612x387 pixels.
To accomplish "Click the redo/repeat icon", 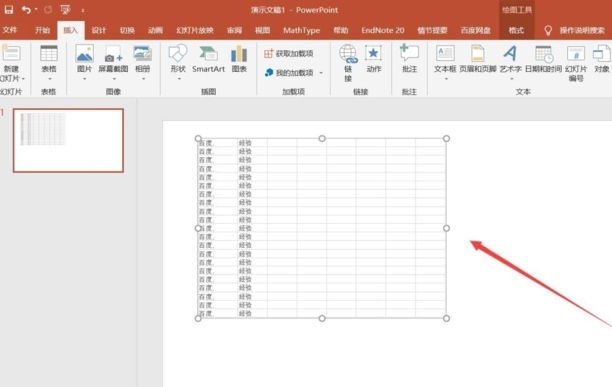I will (x=48, y=10).
